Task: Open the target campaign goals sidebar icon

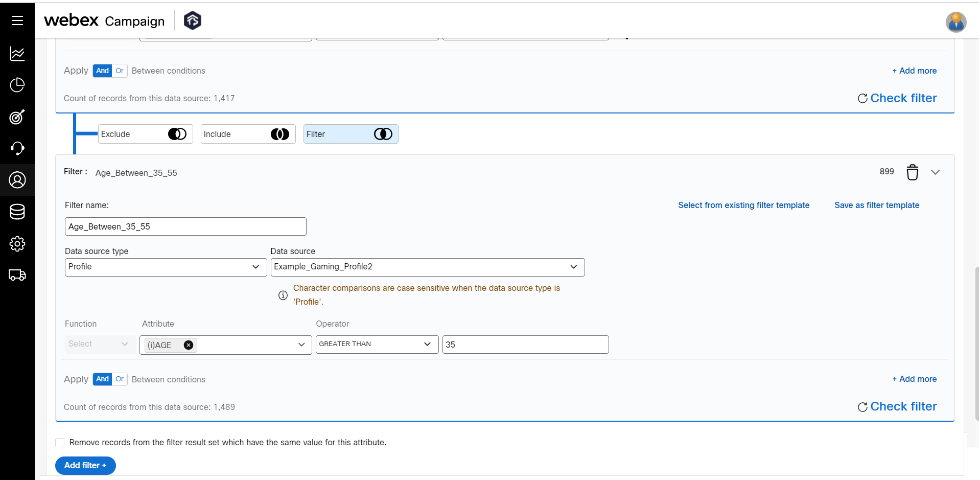Action: (x=17, y=117)
